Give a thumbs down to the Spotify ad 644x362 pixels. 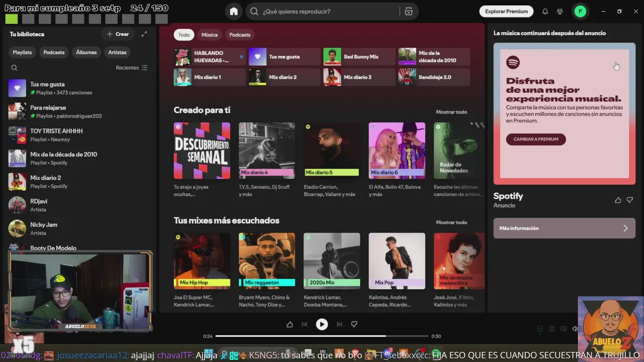[630, 200]
